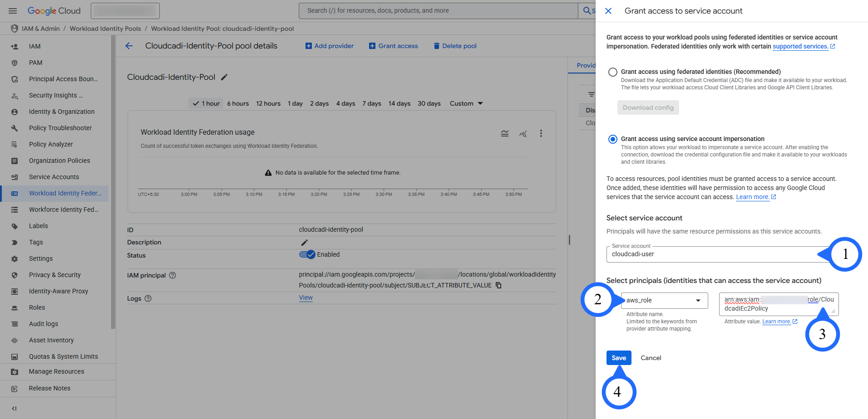This screenshot has width=868, height=419.
Task: Open the supported services link
Action: click(x=800, y=46)
